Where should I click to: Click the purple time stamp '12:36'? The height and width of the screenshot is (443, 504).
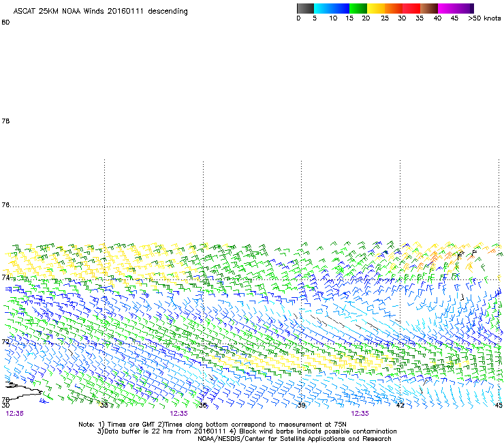[14, 414]
